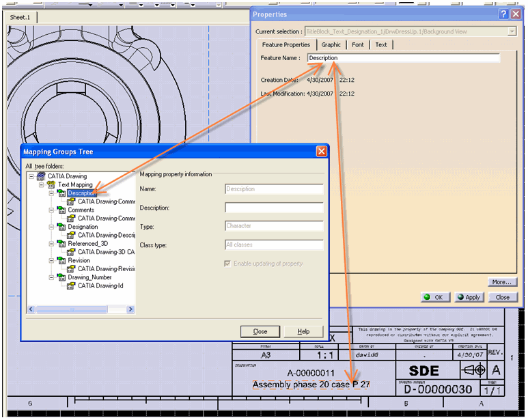Switch to the Font tab
This screenshot has width=528, height=420.
[x=358, y=45]
